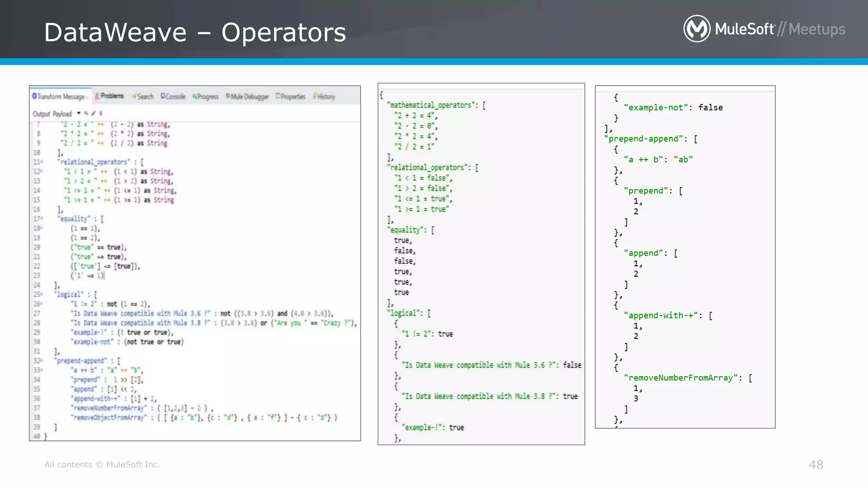The width and height of the screenshot is (868, 488).
Task: Click the Transform Message tab icon
Action: [35, 97]
